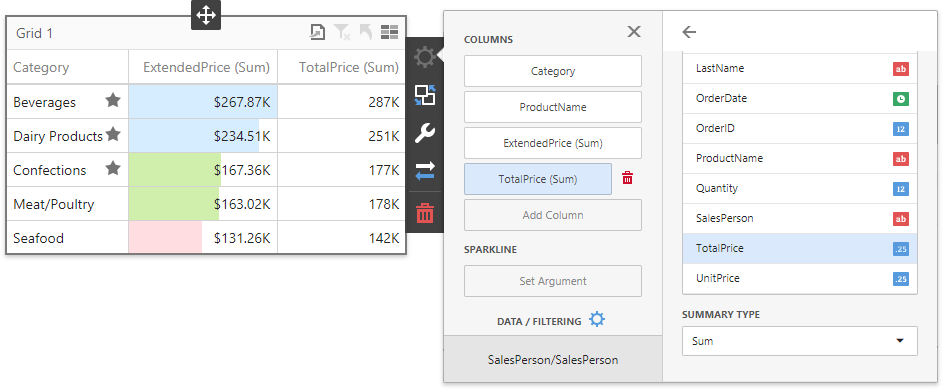Viewport: 943px width, 390px height.
Task: Choose OrderID in the field list
Action: tap(799, 129)
